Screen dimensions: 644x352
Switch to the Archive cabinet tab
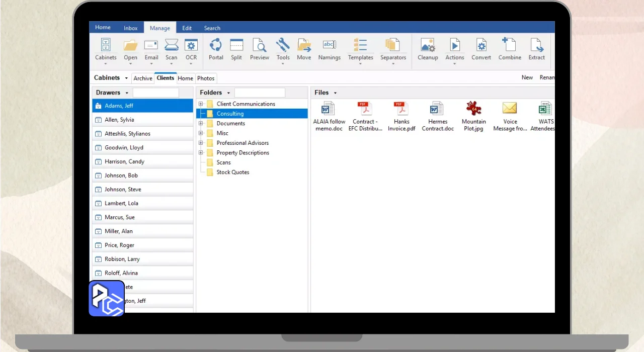[x=143, y=78]
